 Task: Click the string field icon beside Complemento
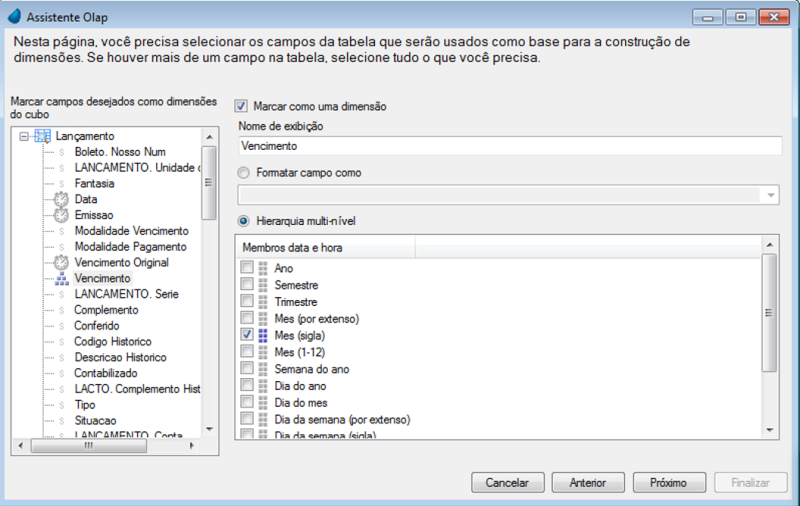[x=62, y=310]
